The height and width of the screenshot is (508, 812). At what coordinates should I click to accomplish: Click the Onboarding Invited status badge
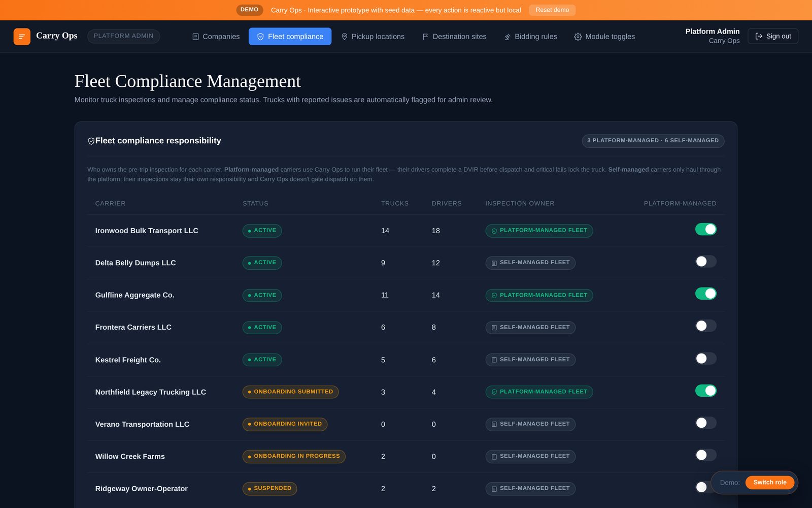(x=285, y=424)
